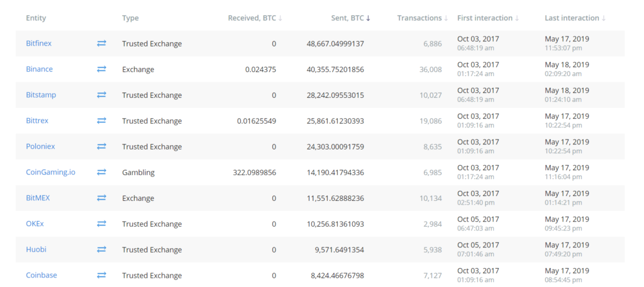Click the Huobi entity name

coord(35,250)
